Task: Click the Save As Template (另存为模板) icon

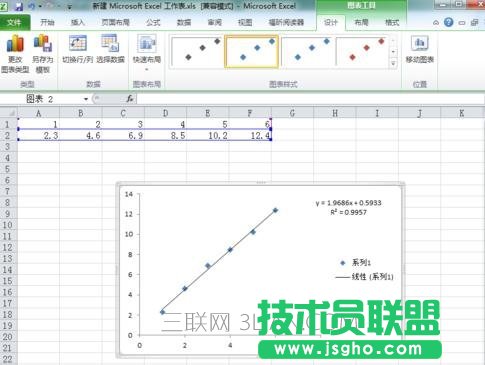Action: click(x=43, y=43)
